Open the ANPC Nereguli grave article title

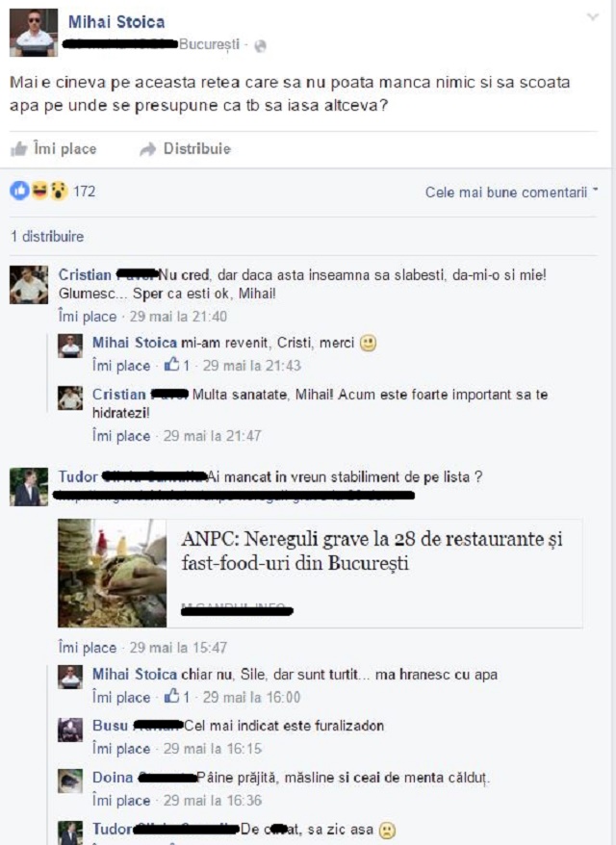coord(372,551)
